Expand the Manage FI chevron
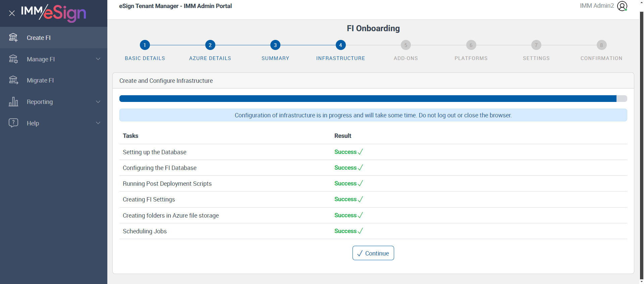Screen dimensions: 644x284 click(x=98, y=59)
